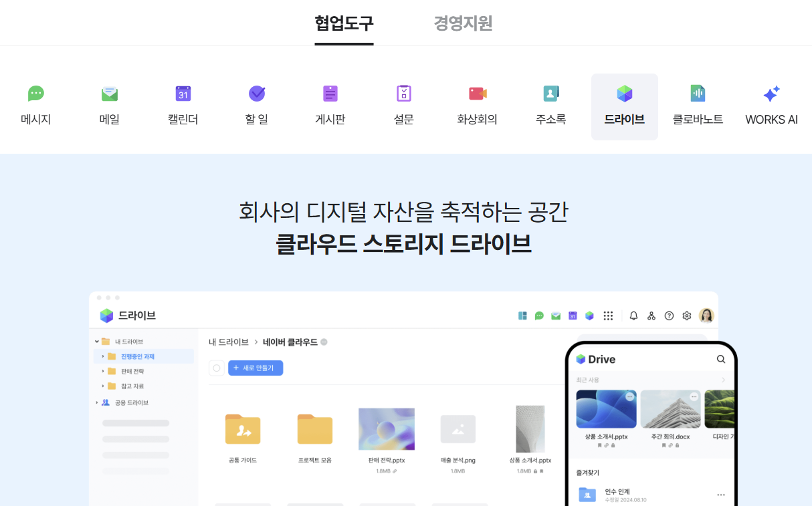Open the 공통 가이드 shared folder
Viewport: 812px width, 506px height.
tap(243, 429)
